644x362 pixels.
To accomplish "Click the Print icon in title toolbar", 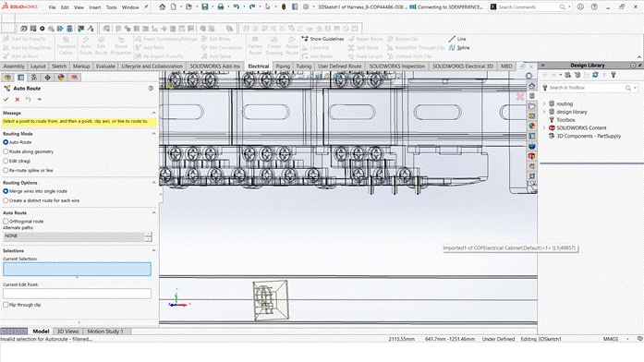I will (x=221, y=7).
